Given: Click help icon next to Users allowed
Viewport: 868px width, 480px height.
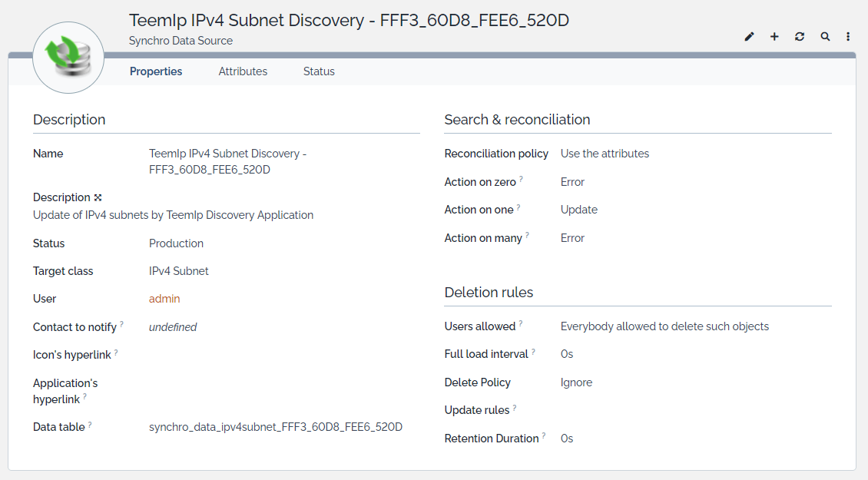Looking at the screenshot, I should [521, 323].
